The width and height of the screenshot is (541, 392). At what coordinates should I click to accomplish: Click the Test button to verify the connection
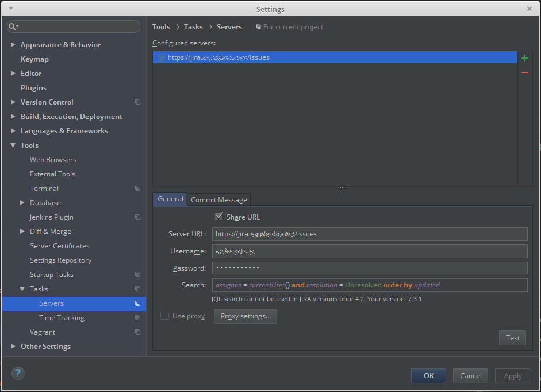click(512, 338)
